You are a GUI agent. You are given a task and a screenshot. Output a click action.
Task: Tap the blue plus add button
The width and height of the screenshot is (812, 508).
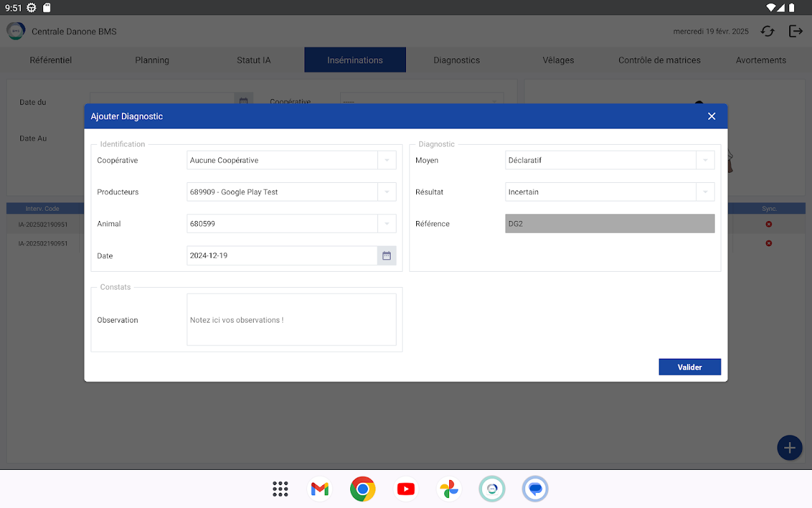tap(789, 448)
